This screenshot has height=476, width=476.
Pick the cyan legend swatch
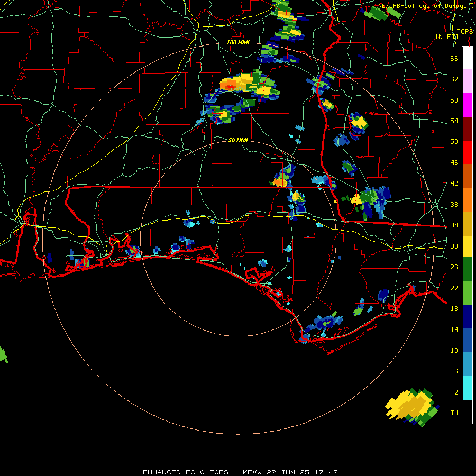[x=467, y=388]
